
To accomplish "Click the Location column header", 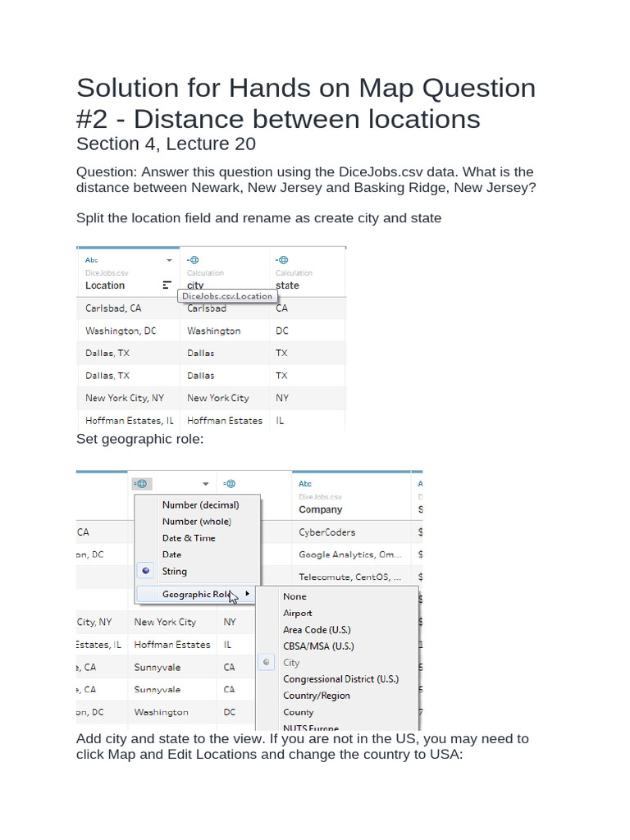I will tap(105, 285).
